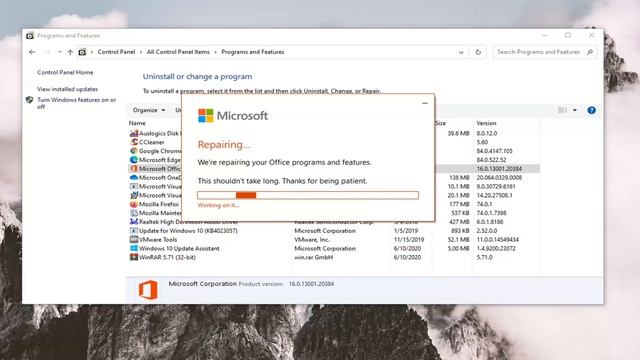
Task: Click the Google Chrome program icon
Action: [x=133, y=151]
